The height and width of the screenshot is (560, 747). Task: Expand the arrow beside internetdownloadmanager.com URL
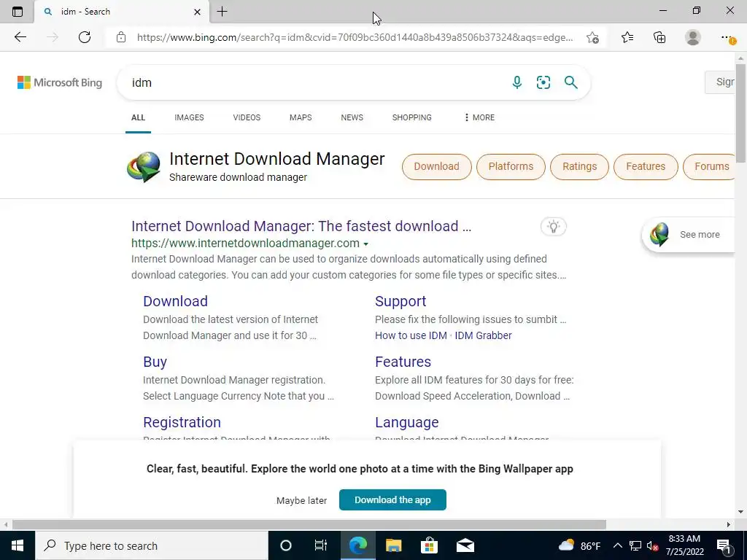coord(366,244)
